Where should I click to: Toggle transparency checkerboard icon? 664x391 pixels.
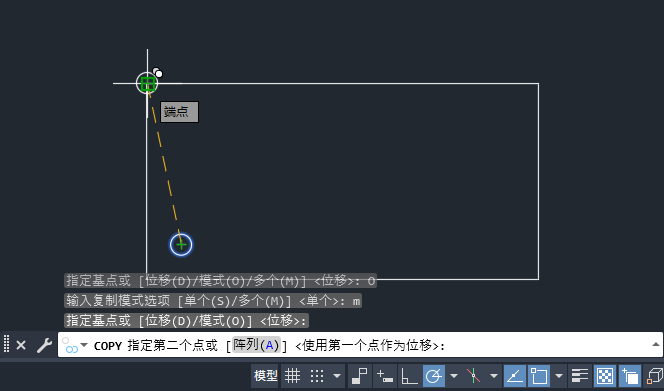click(605, 375)
